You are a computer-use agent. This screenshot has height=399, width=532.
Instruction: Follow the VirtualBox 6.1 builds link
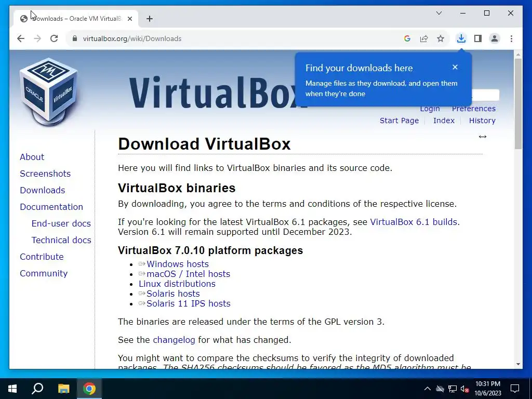(414, 222)
